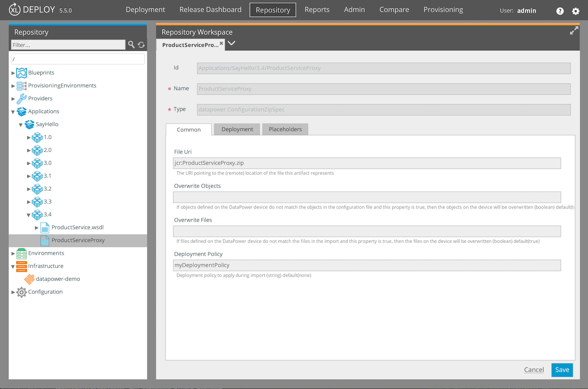The image size is (588, 389).
Task: Click the Blueprints icon
Action: click(22, 73)
